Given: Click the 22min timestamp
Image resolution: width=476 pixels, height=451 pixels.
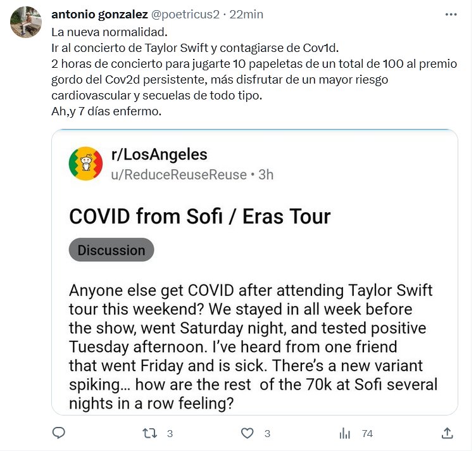Looking at the screenshot, I should pos(246,14).
